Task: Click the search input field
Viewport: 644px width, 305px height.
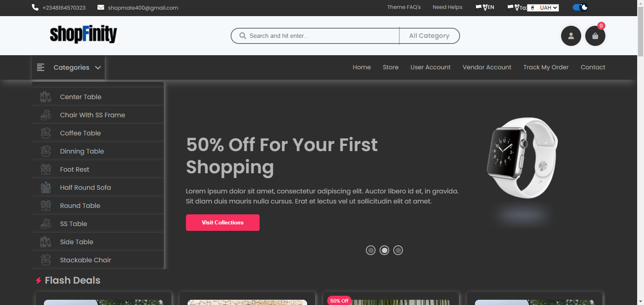Action: pyautogui.click(x=322, y=36)
